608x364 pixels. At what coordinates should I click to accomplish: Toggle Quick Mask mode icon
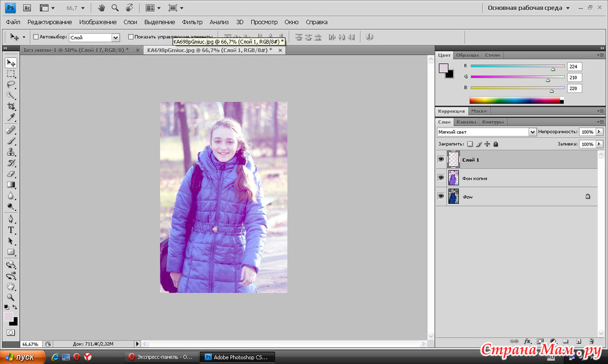pos(11,333)
